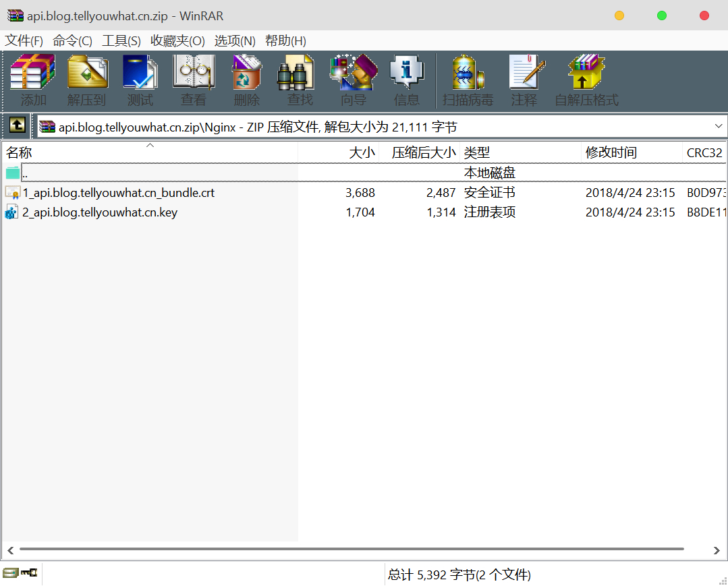This screenshot has height=586, width=728.
Task: Start Virus Scan (扫描病毒) tool
Action: (468, 80)
